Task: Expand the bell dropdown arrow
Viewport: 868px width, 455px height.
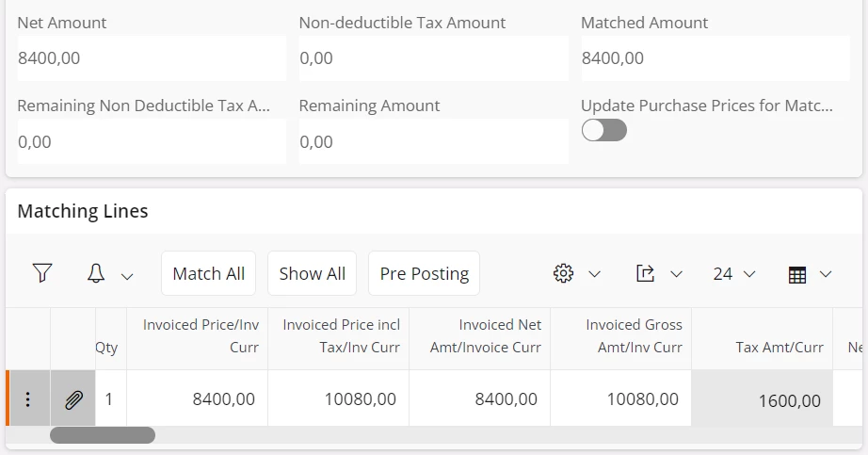Action: point(127,275)
